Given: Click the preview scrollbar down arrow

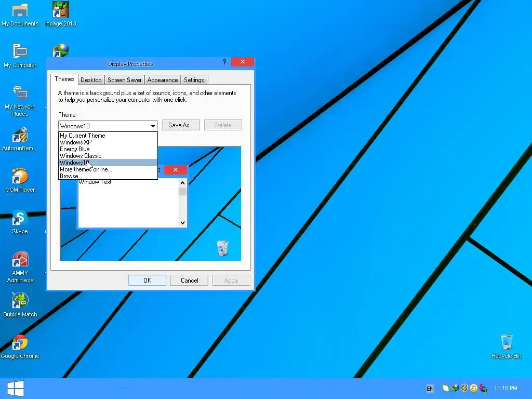Looking at the screenshot, I should (x=182, y=222).
